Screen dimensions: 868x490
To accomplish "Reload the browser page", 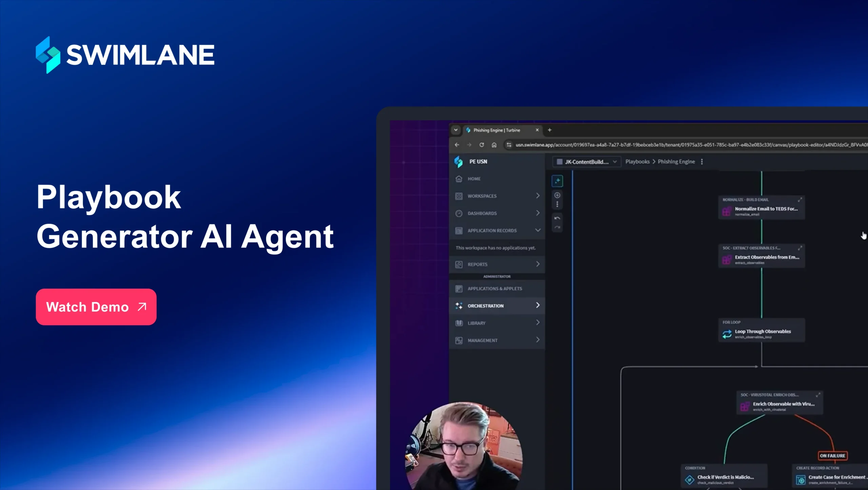I will click(481, 145).
